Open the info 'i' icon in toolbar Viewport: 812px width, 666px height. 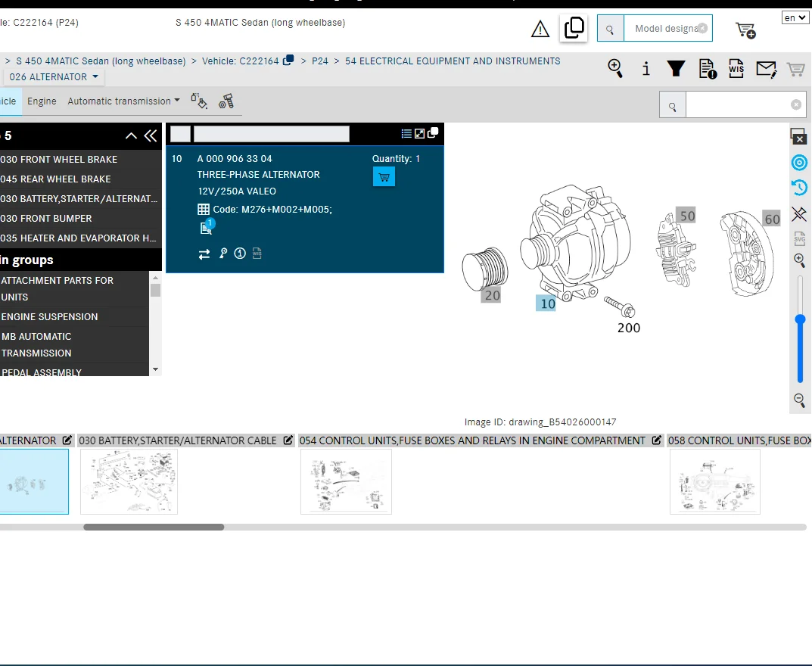tap(646, 68)
